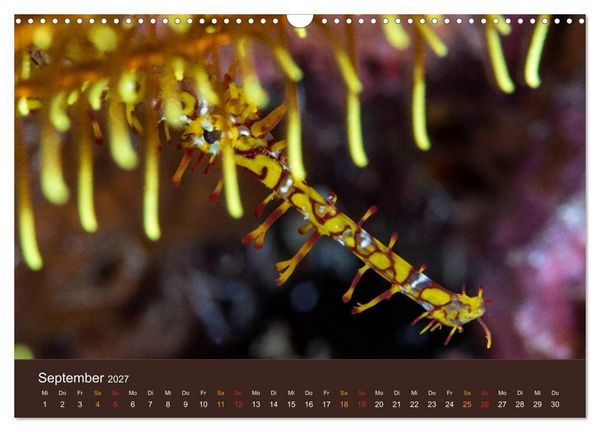Select day 23 in the date row
The height and width of the screenshot is (432, 600).
tap(432, 404)
